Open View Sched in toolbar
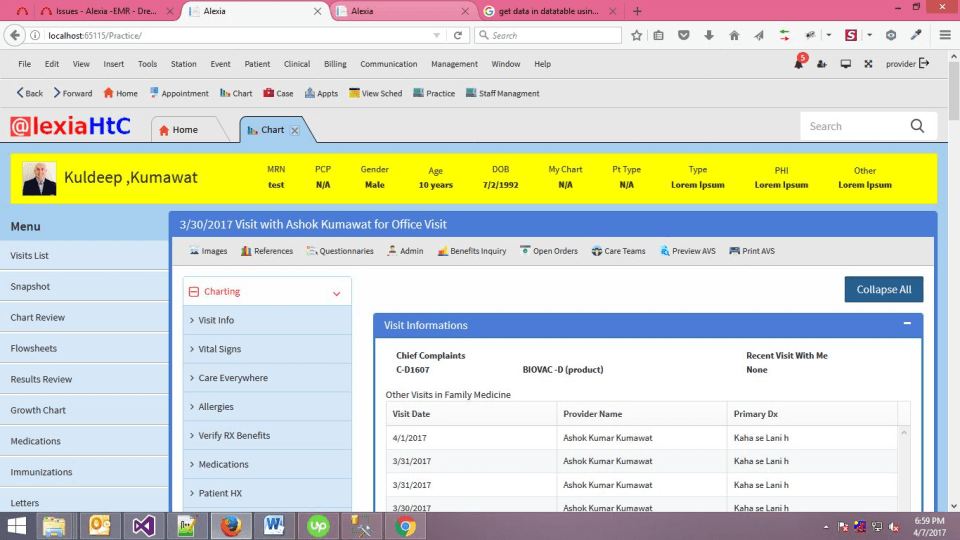The width and height of the screenshot is (960, 540). click(x=354, y=93)
